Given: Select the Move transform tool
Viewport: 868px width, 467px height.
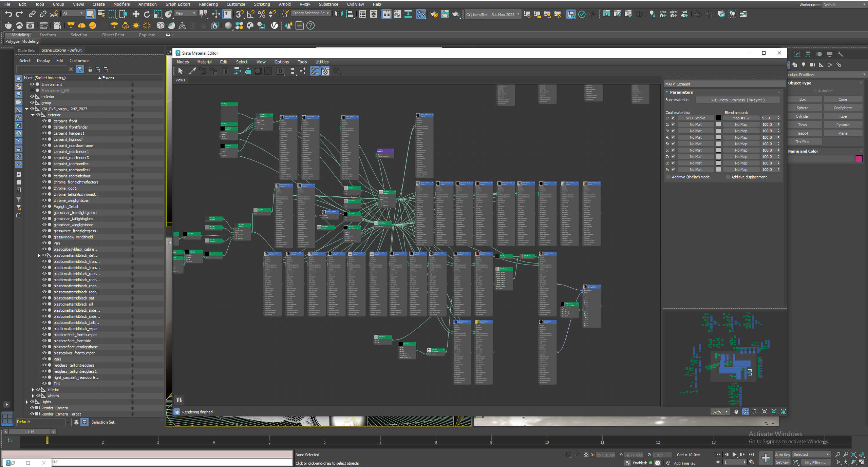Looking at the screenshot, I should pyautogui.click(x=136, y=14).
